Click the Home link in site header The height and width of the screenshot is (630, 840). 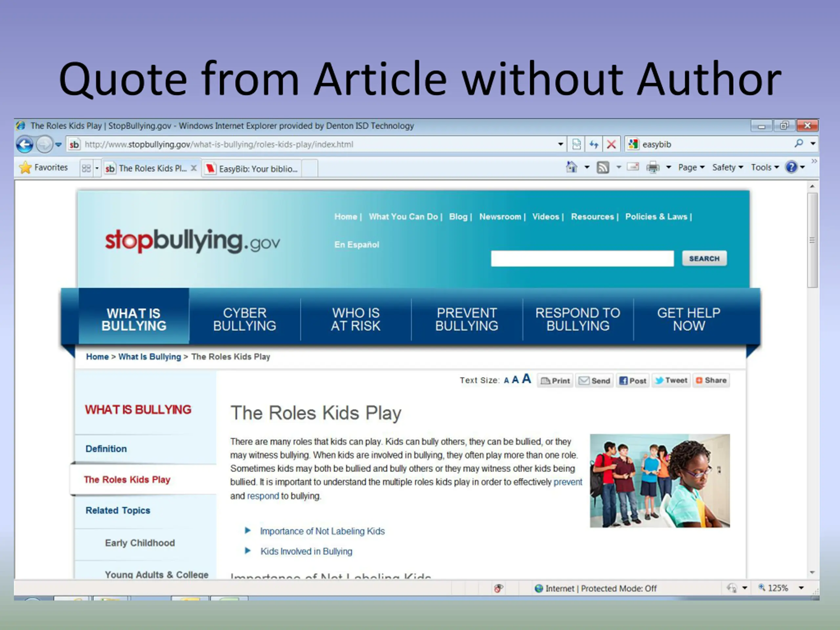pos(346,217)
